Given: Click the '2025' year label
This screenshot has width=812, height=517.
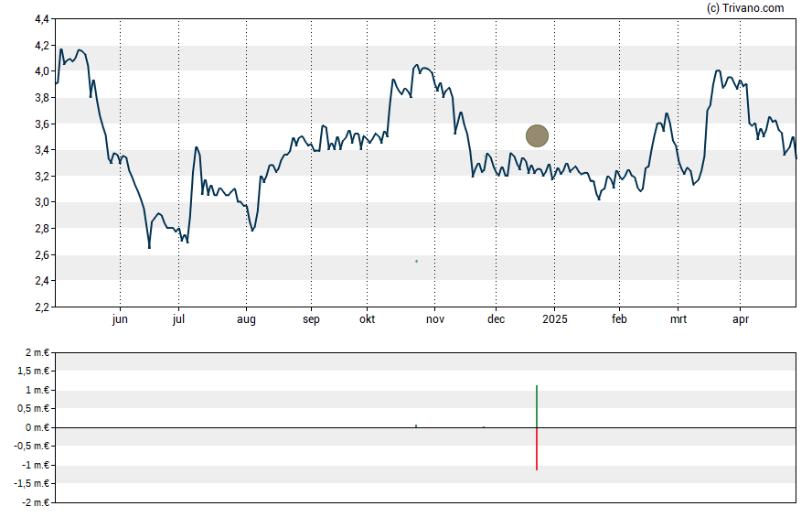Looking at the screenshot, I should point(555,319).
